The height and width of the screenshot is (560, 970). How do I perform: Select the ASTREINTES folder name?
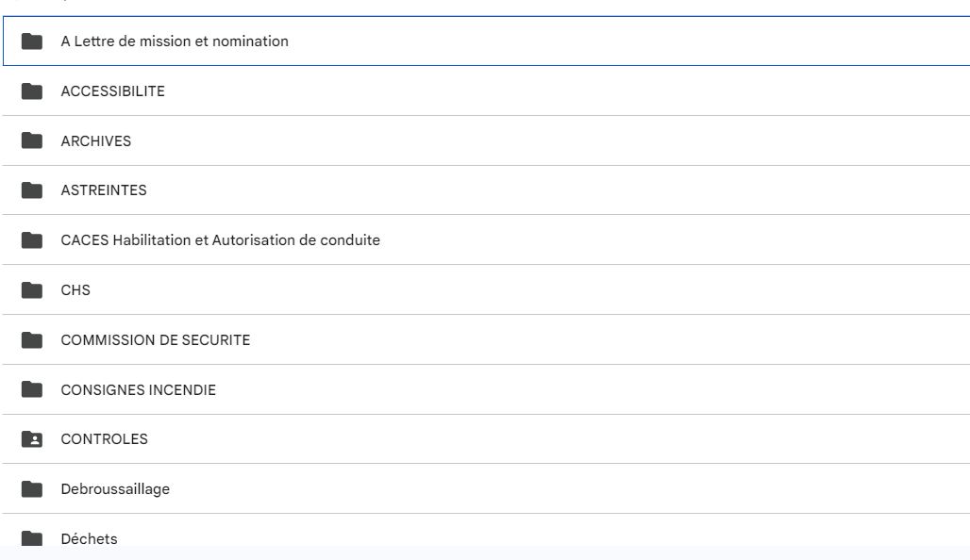(x=104, y=190)
